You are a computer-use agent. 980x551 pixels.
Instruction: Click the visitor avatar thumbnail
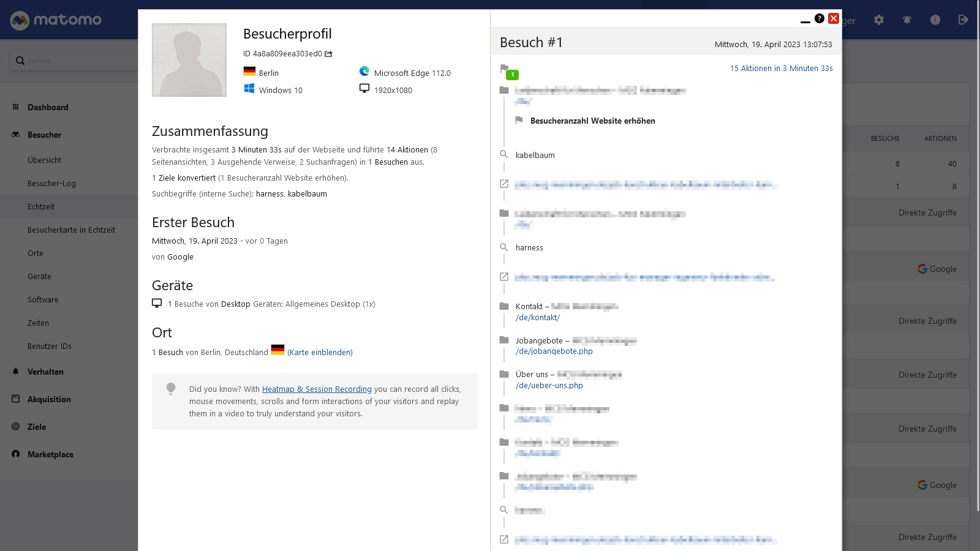pos(189,60)
